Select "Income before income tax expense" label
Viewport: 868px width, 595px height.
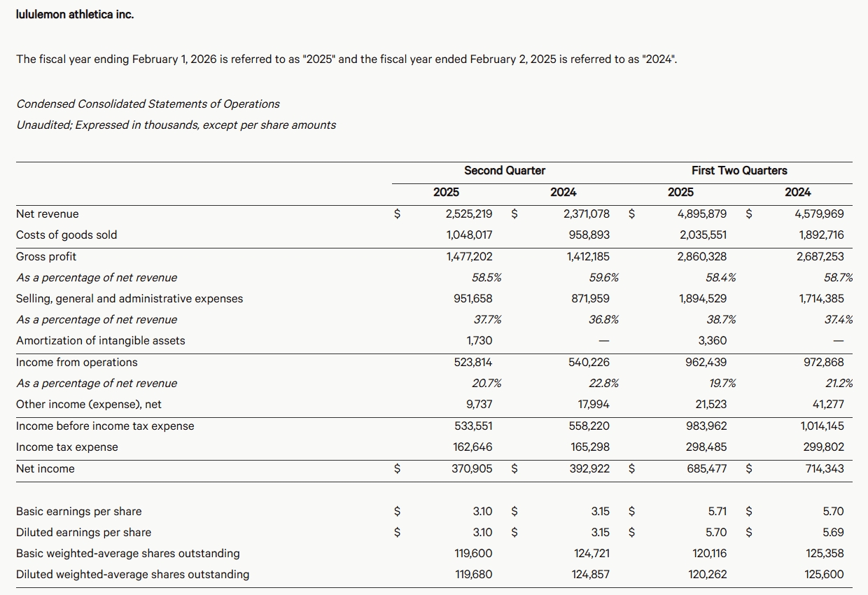click(105, 426)
